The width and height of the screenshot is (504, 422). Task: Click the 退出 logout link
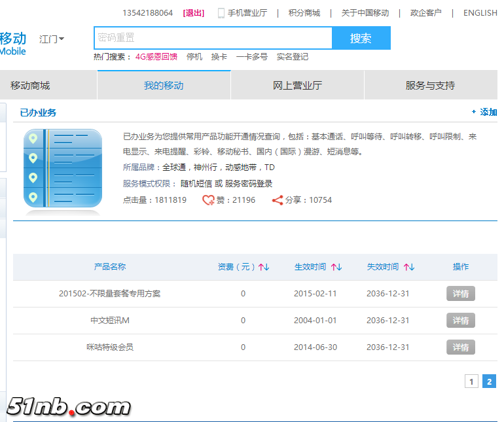(x=194, y=13)
